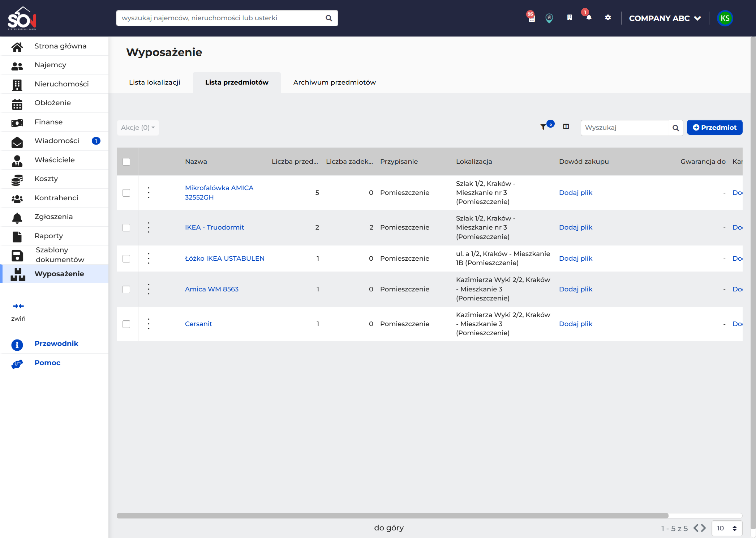Viewport: 756px width, 538px height.
Task: Click the vertical page scrollbar on the right edge
Action: 753,282
